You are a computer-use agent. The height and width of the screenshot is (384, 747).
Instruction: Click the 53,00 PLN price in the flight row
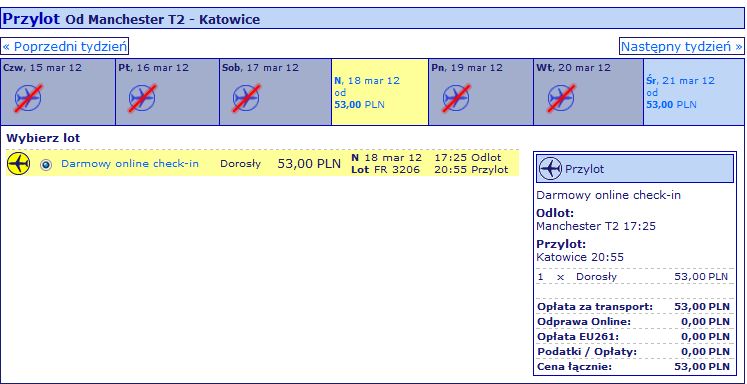309,164
